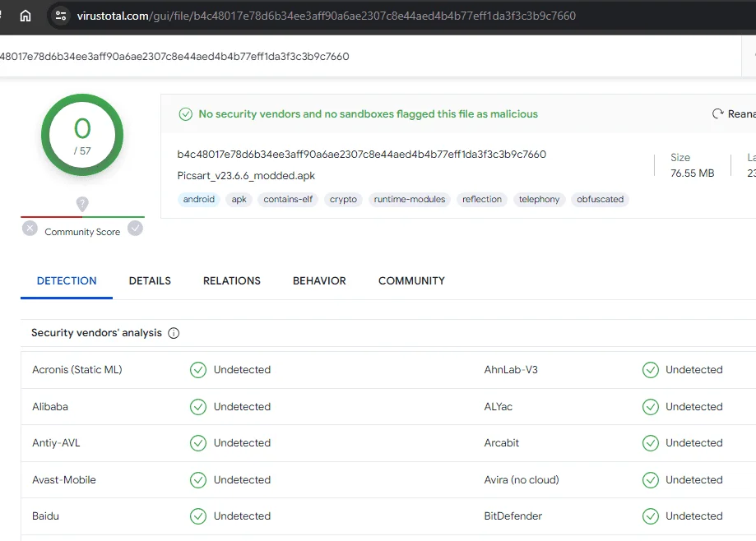Click the check icon in Baidu row
This screenshot has width=756, height=541.
197,516
